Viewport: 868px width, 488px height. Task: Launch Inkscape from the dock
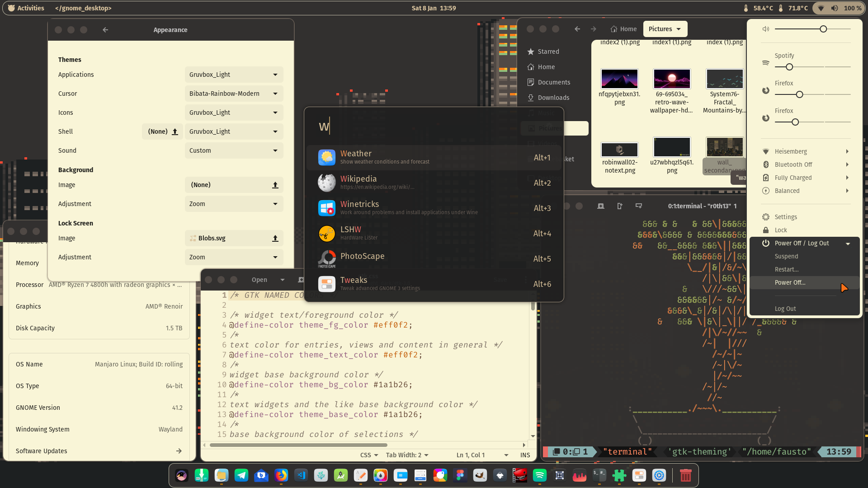(500, 475)
